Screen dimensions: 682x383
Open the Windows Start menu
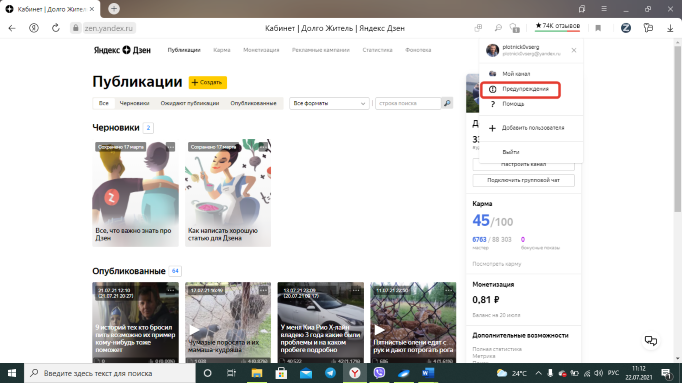coord(12,373)
